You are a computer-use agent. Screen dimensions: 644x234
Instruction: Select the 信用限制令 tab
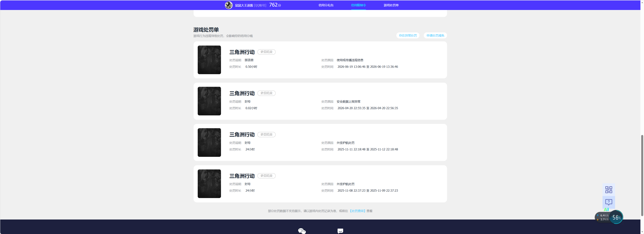358,5
